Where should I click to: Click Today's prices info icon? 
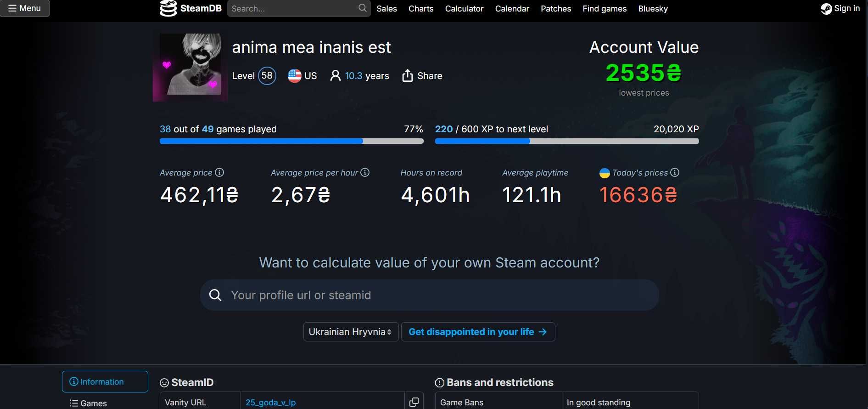coord(675,172)
